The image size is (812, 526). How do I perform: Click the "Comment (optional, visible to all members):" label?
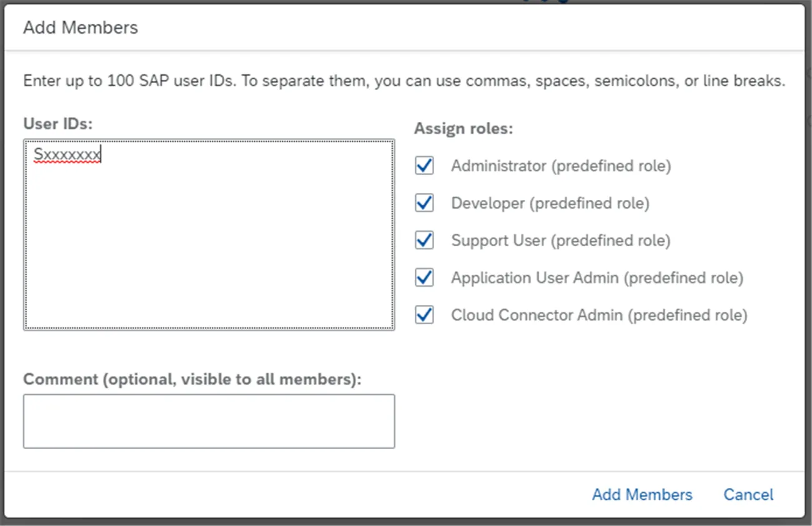point(192,379)
